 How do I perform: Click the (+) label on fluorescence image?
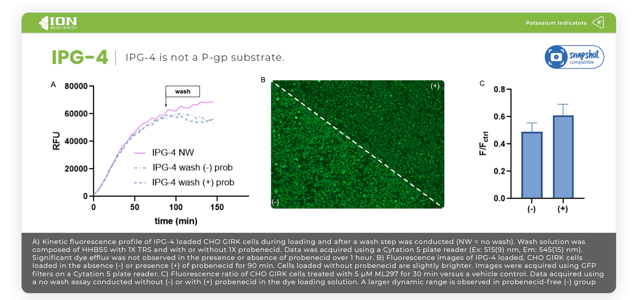pos(435,86)
